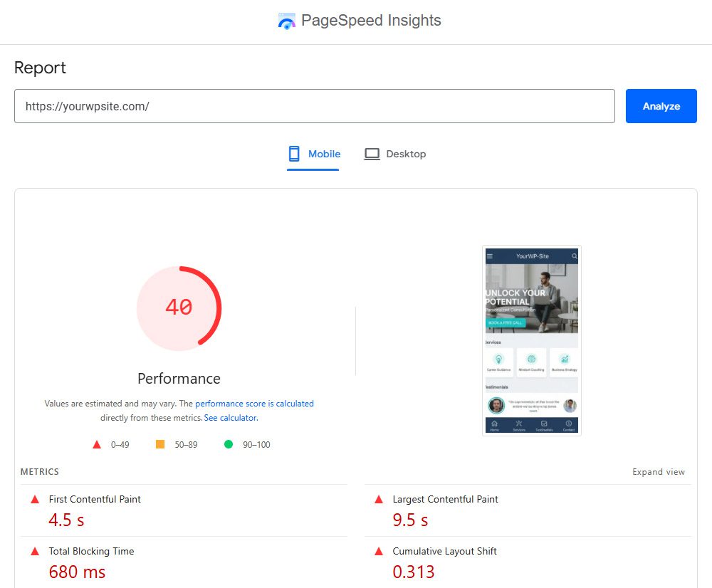Click the green circle 90–100 legend icon
The image size is (712, 588).
pyautogui.click(x=229, y=444)
